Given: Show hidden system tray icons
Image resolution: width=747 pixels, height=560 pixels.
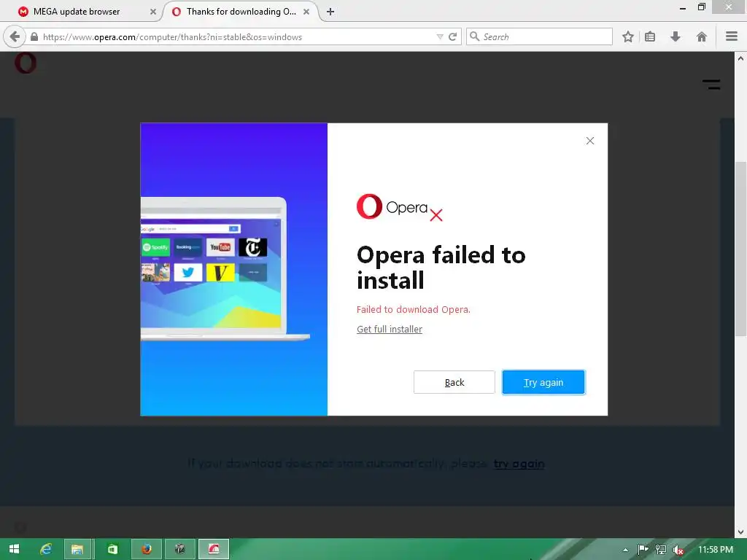Looking at the screenshot, I should [625, 550].
